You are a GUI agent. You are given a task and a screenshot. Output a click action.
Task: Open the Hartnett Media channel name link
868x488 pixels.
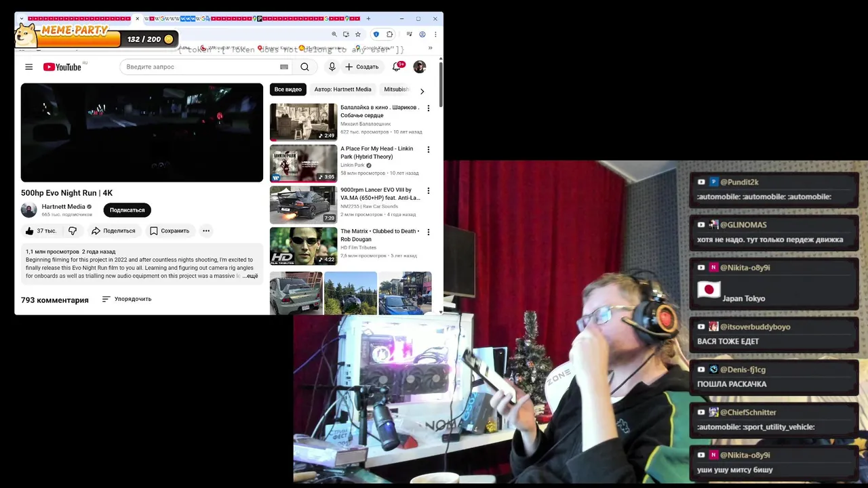click(x=63, y=207)
